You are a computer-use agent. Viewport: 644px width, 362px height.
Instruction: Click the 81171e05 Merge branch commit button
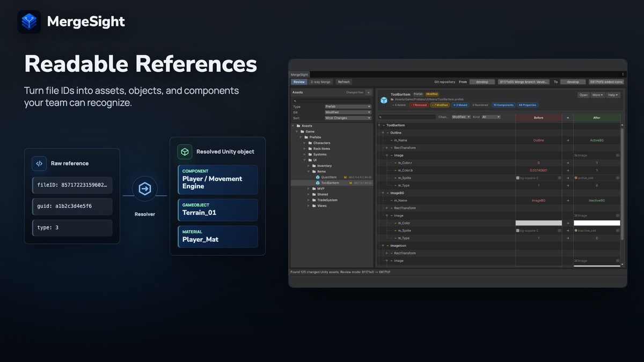click(524, 82)
